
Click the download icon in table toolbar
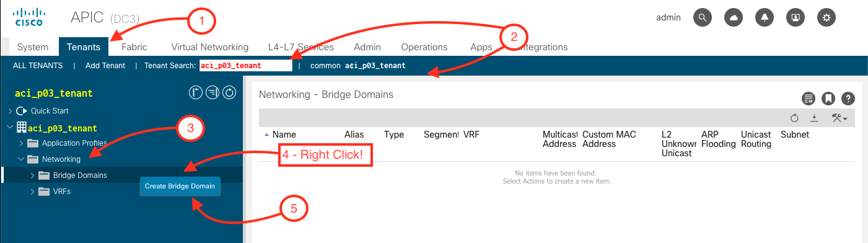(x=815, y=118)
